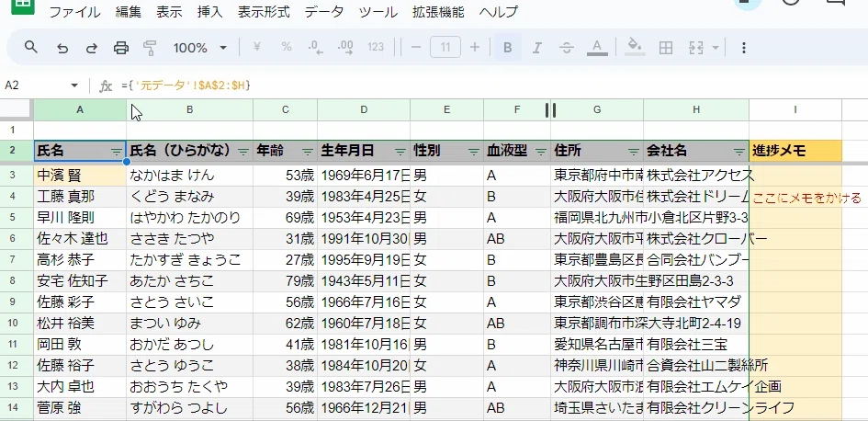
Task: Open the ツール menu
Action: pyautogui.click(x=378, y=12)
